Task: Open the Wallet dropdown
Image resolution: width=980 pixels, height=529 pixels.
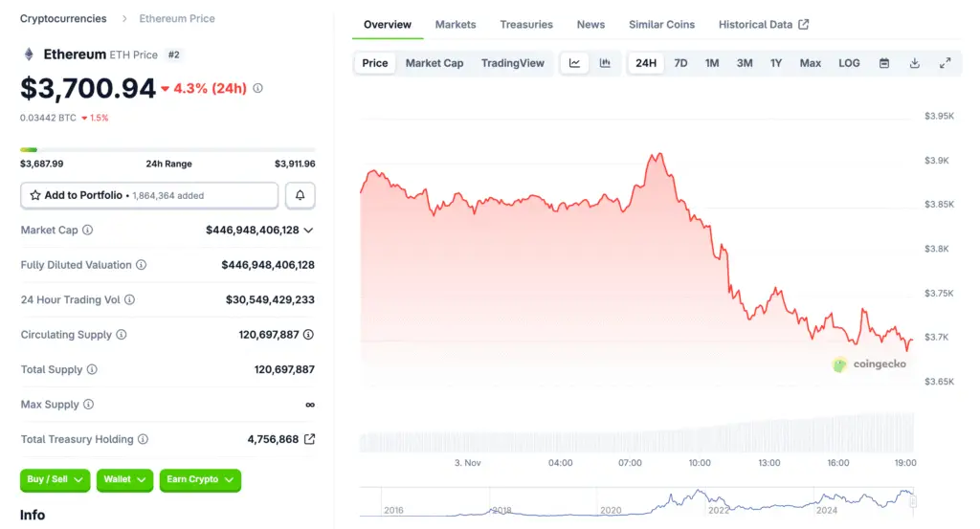Action: (x=125, y=479)
